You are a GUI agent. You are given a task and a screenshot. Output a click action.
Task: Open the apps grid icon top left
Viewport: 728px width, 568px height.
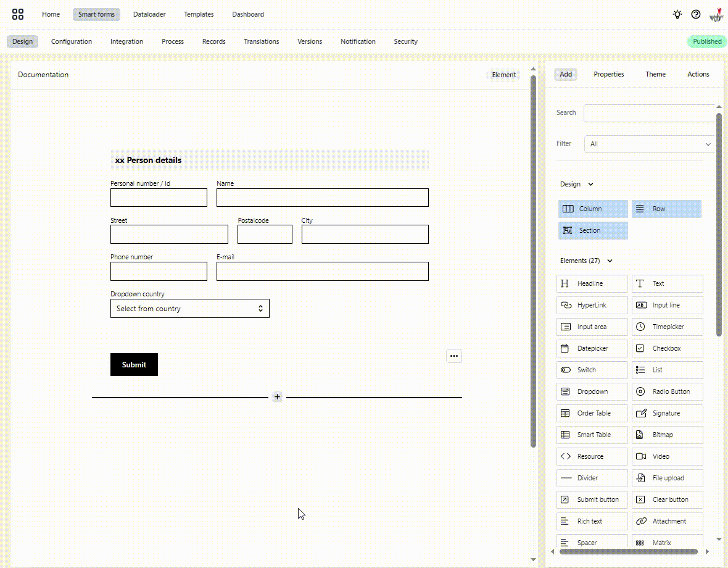(x=17, y=14)
